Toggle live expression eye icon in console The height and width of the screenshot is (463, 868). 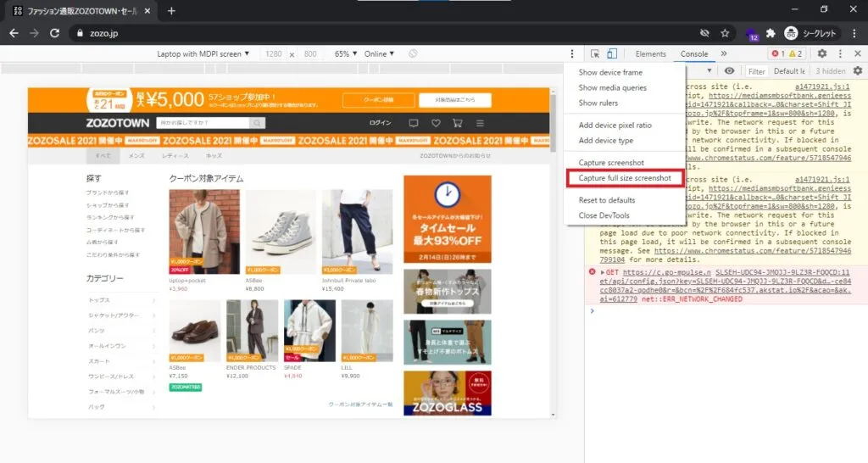pos(730,71)
